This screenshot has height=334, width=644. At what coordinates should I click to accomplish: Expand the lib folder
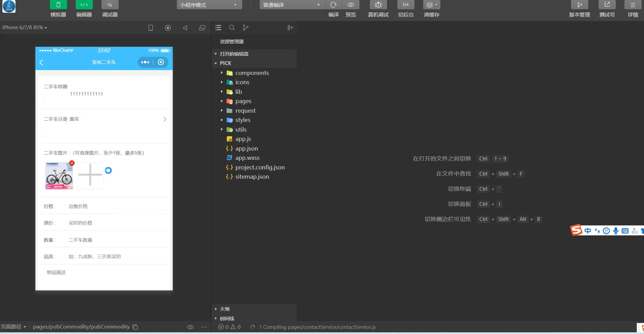pos(254,92)
